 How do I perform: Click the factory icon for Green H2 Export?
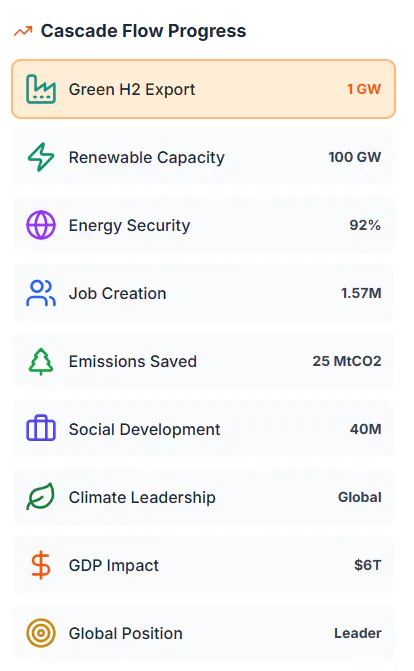tap(41, 89)
